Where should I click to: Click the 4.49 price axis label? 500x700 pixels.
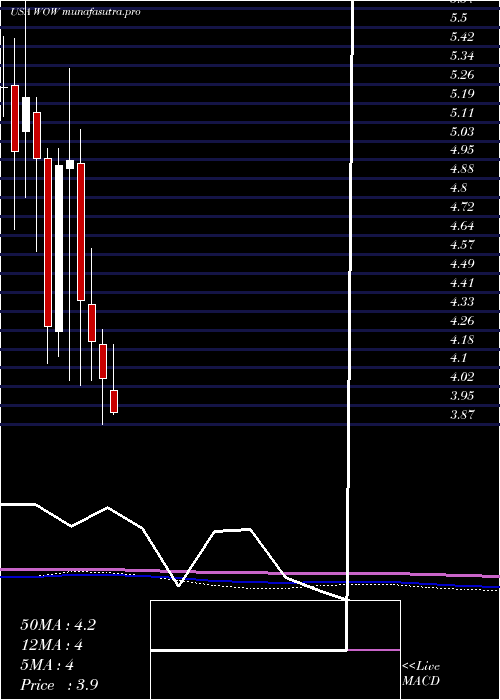[x=462, y=264]
